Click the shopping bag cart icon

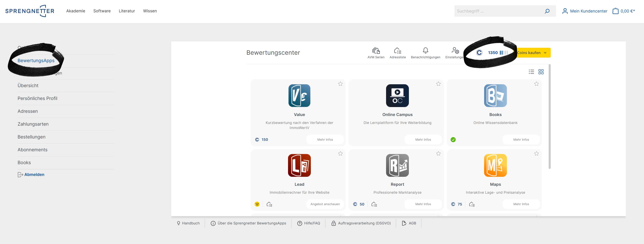coord(615,11)
